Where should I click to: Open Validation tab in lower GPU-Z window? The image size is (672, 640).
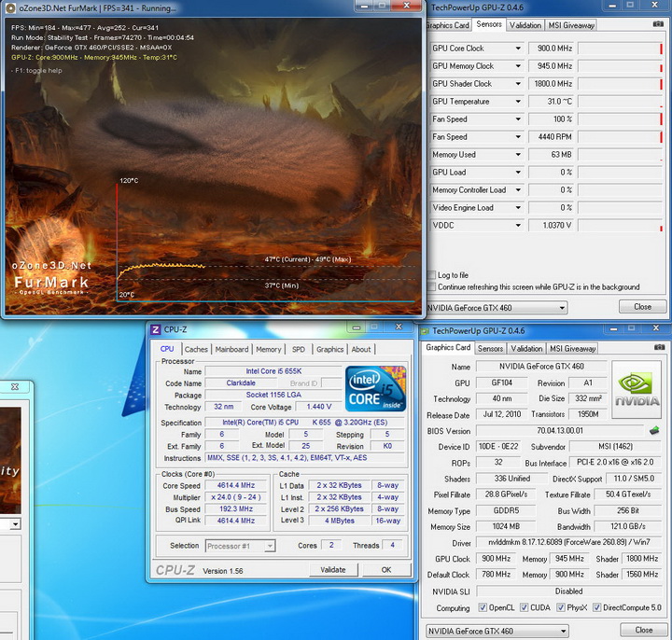click(526, 348)
